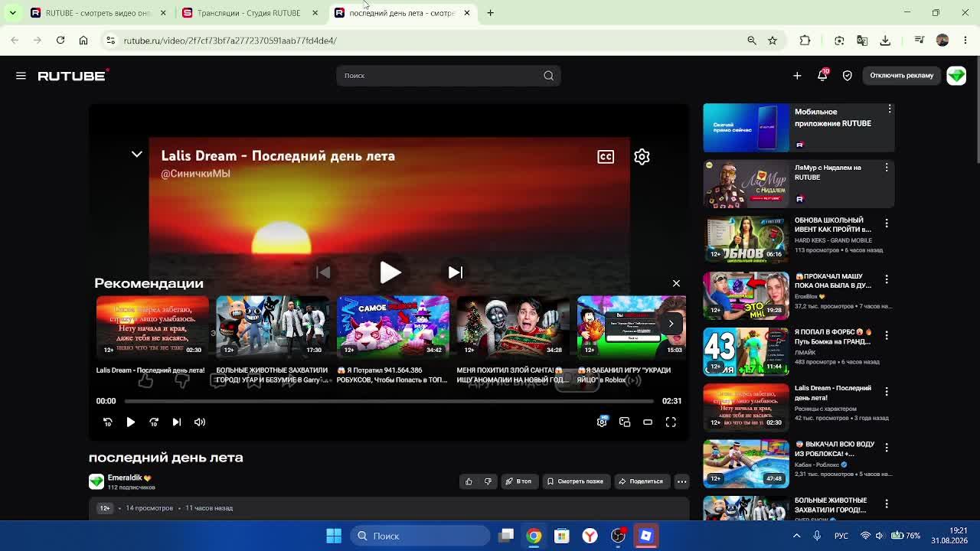This screenshot has height=551, width=980.
Task: Select the последний день лета tab
Action: coord(402,13)
